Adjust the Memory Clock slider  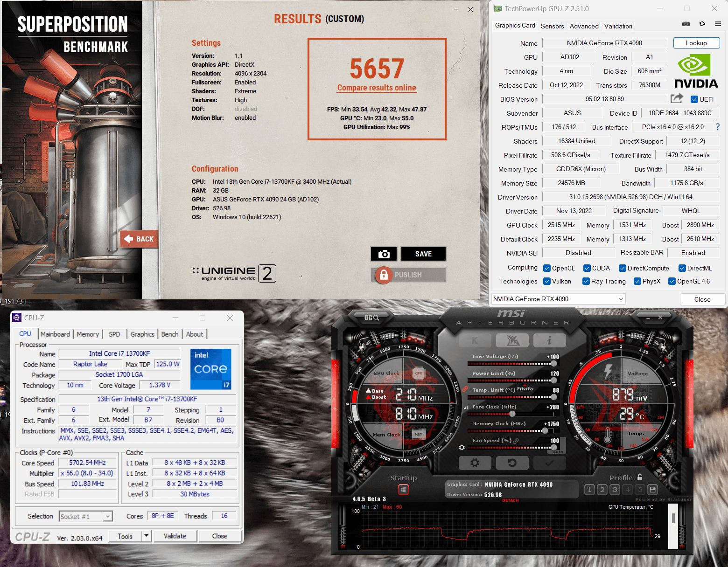[x=511, y=431]
